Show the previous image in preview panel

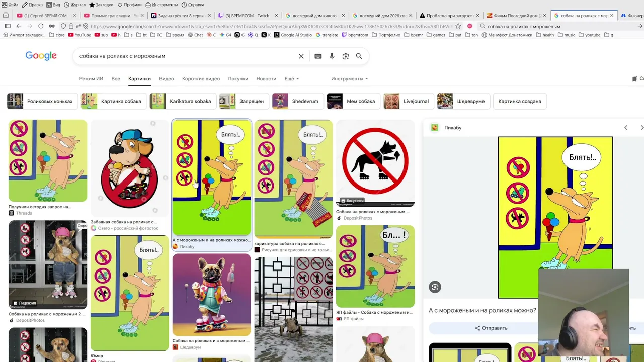626,128
